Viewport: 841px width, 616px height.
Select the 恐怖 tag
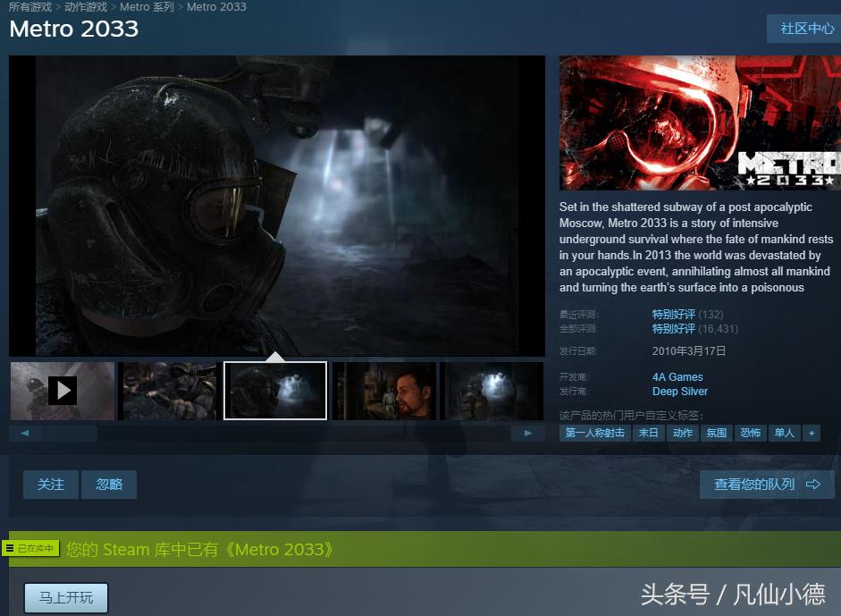750,433
